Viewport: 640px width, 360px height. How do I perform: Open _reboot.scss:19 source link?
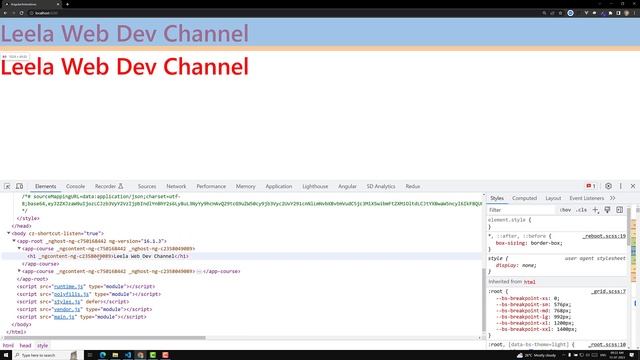click(x=604, y=236)
